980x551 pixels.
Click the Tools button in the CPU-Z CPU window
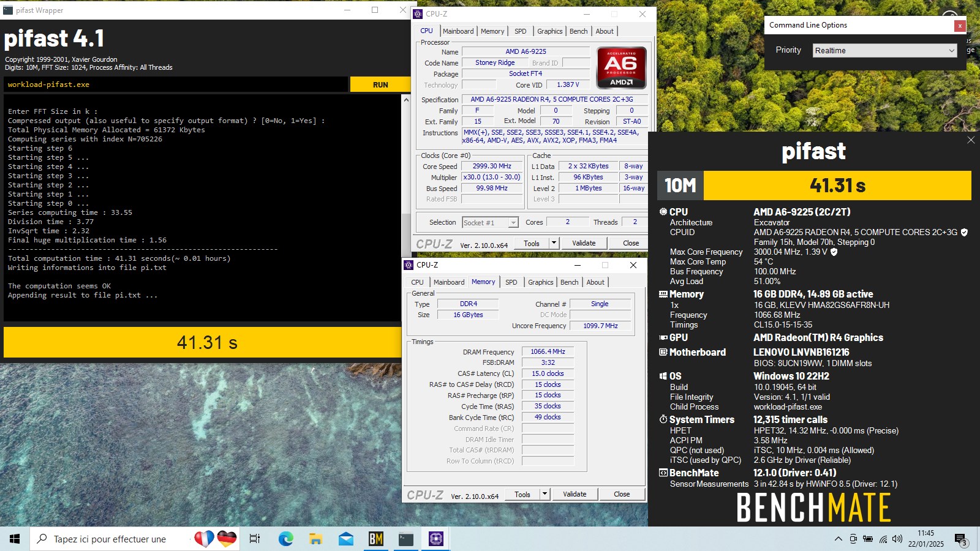tap(532, 243)
